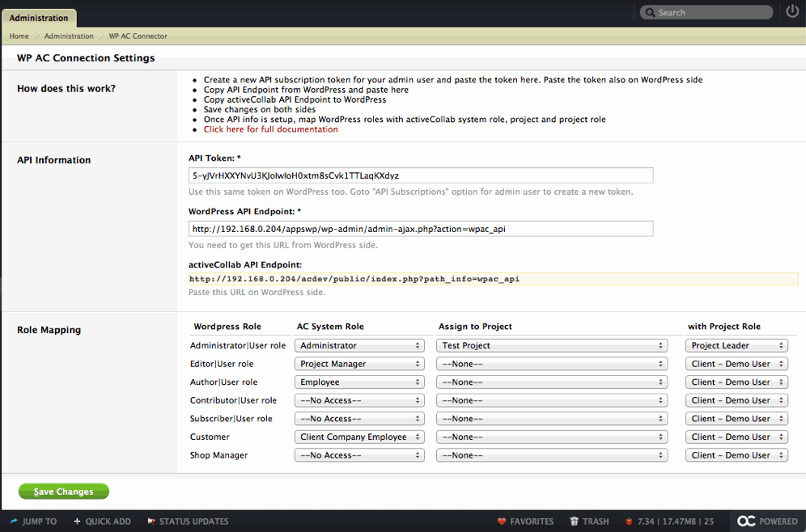Image resolution: width=806 pixels, height=532 pixels.
Task: Click the Administrator|User role label
Action: [x=237, y=345]
